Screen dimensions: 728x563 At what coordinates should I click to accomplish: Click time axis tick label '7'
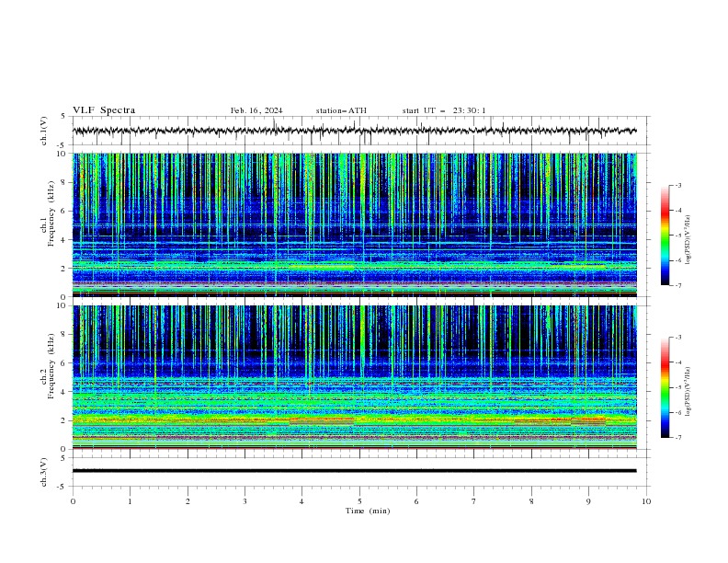coord(474,501)
